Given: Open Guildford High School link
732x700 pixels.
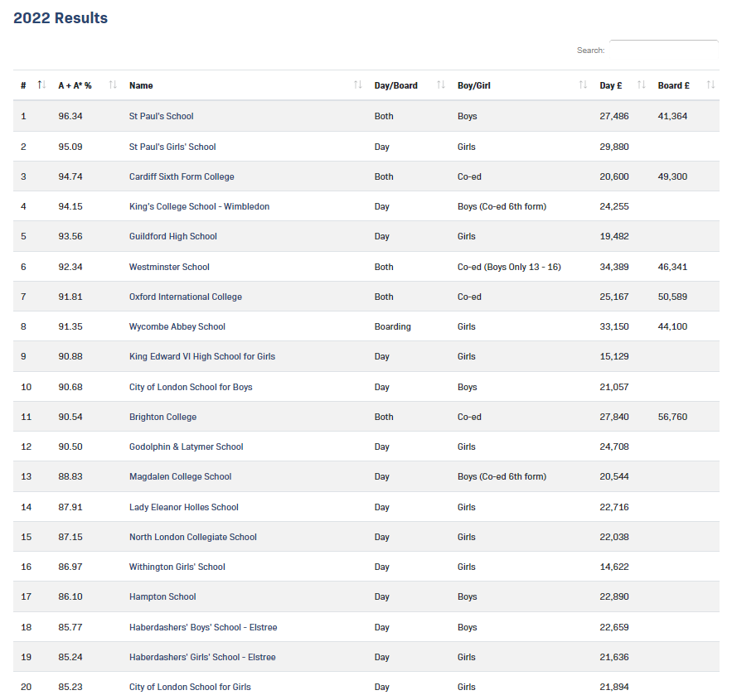Looking at the screenshot, I should tap(172, 236).
